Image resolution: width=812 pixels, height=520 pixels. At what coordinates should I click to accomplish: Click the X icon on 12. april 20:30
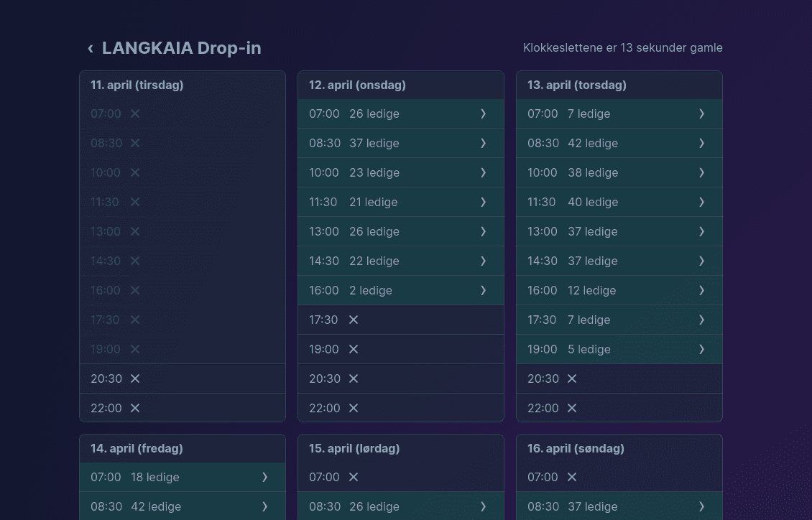[354, 379]
